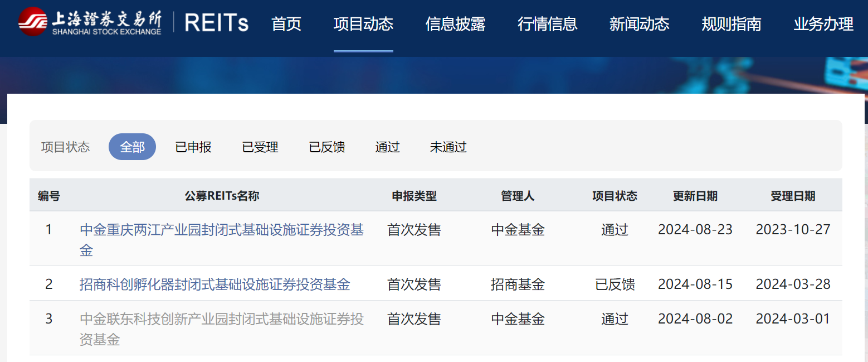Open the 规则指南 nav item
868x362 pixels.
pyautogui.click(x=732, y=24)
